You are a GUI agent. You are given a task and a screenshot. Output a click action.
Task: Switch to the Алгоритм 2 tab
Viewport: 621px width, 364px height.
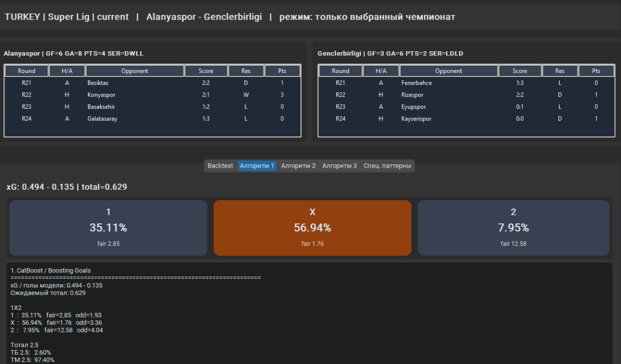click(x=298, y=166)
